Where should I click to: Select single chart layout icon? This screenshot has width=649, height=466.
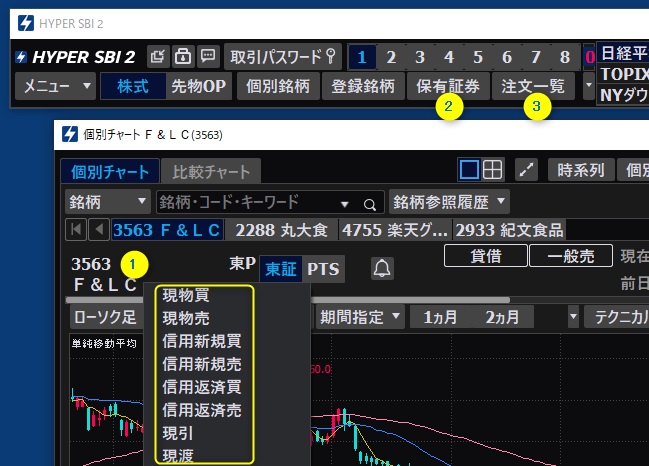point(469,170)
